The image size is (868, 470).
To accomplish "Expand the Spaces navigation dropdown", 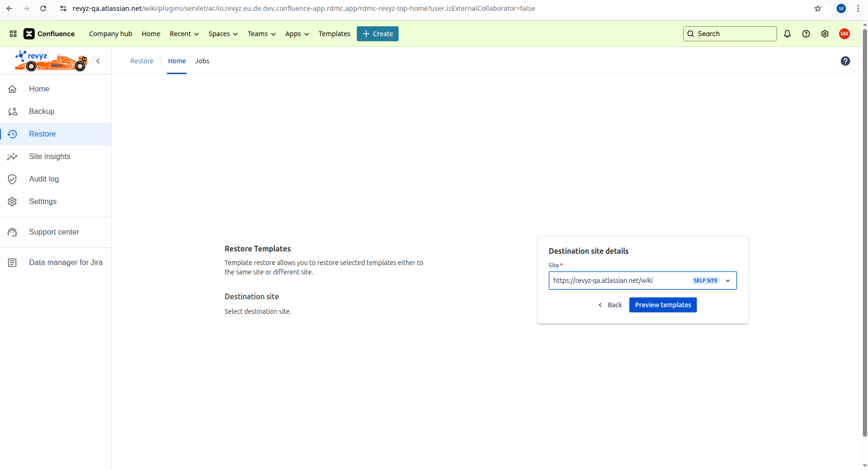I will [x=223, y=33].
